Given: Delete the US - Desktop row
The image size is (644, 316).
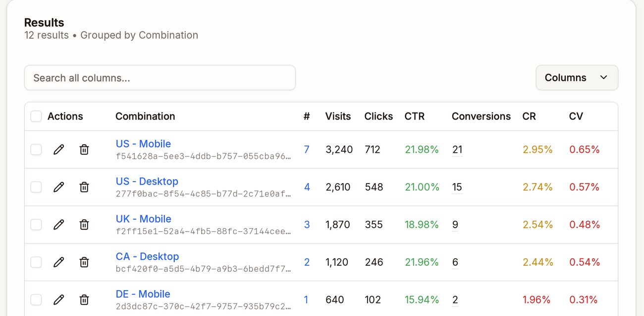Looking at the screenshot, I should pyautogui.click(x=84, y=187).
